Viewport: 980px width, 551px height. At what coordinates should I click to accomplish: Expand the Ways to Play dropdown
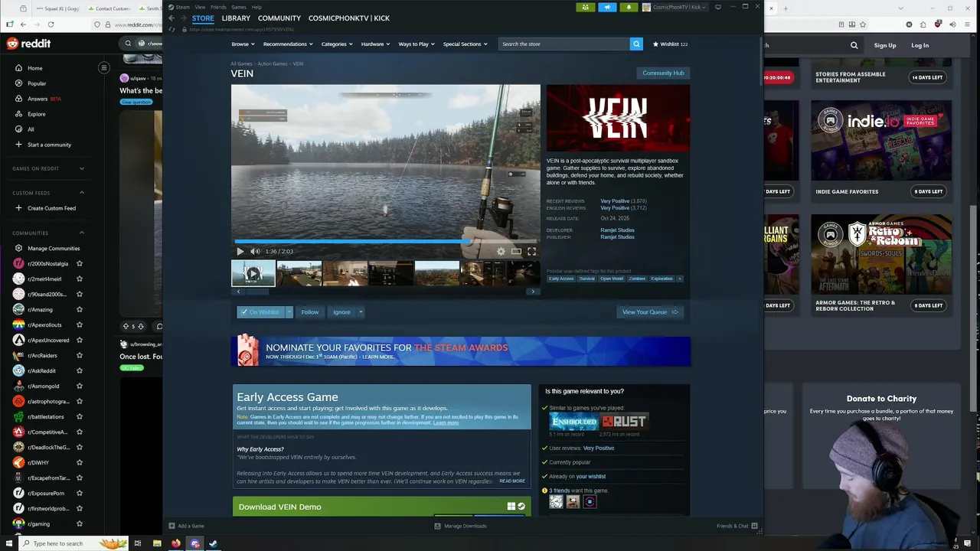point(416,44)
